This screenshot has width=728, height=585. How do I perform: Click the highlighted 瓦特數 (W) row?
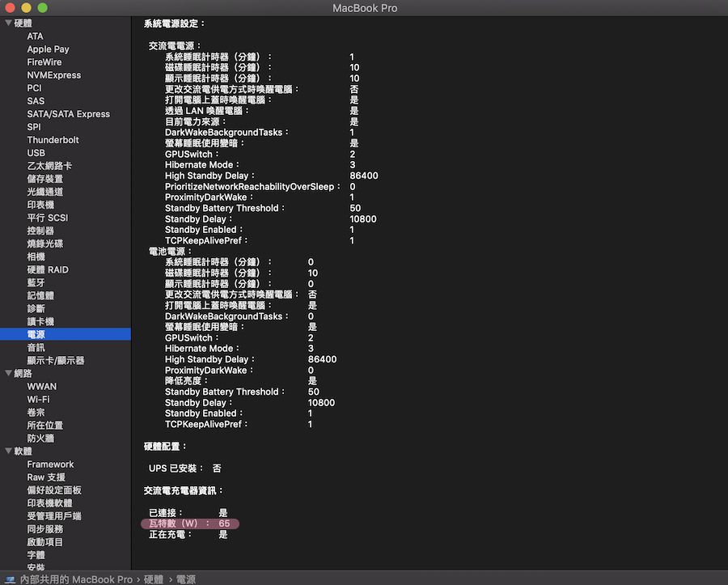pyautogui.click(x=190, y=524)
